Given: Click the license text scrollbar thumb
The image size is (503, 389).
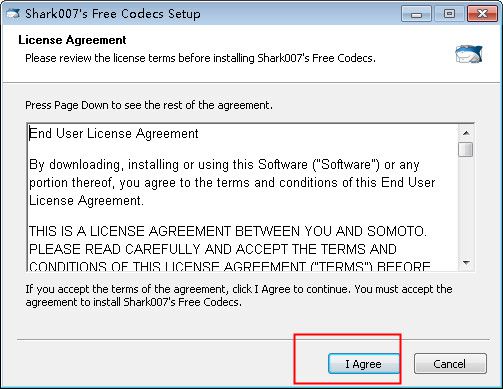Looking at the screenshot, I should tap(466, 149).
